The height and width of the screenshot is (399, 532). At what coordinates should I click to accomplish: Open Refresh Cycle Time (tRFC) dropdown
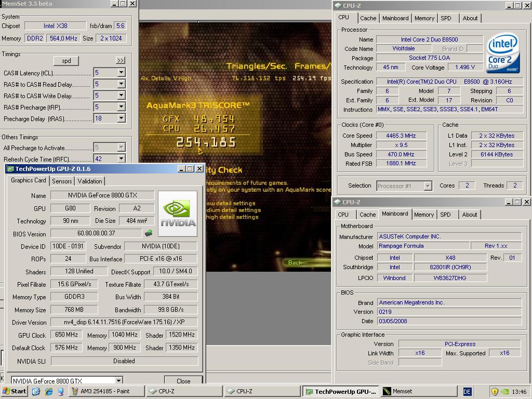click(x=121, y=158)
